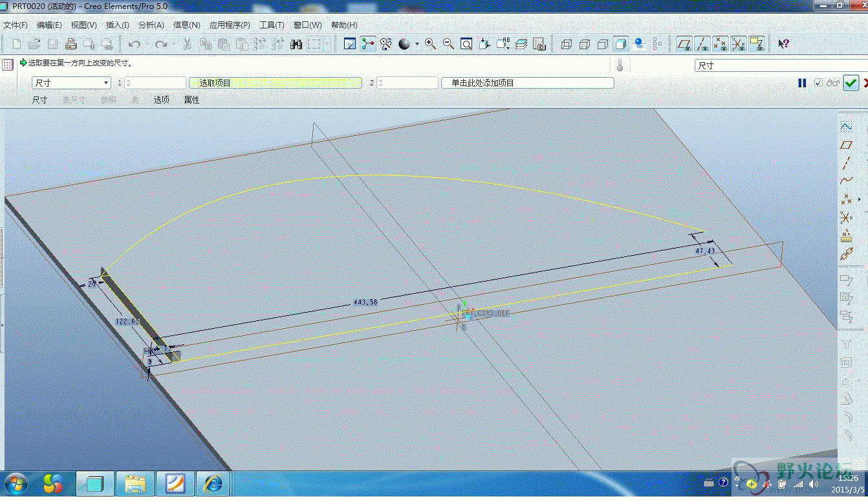Expand the Undo history dropdown arrow
The width and height of the screenshot is (868, 501).
(x=147, y=44)
